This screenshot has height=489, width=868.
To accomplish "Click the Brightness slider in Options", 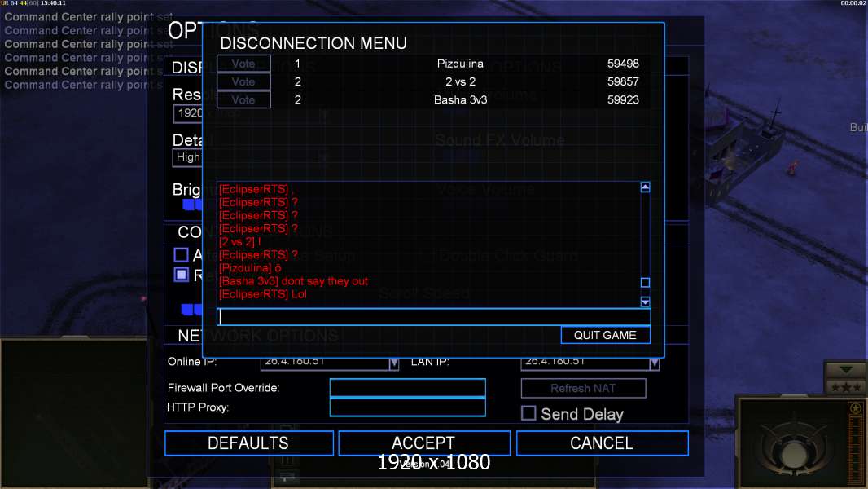I will 193,205.
